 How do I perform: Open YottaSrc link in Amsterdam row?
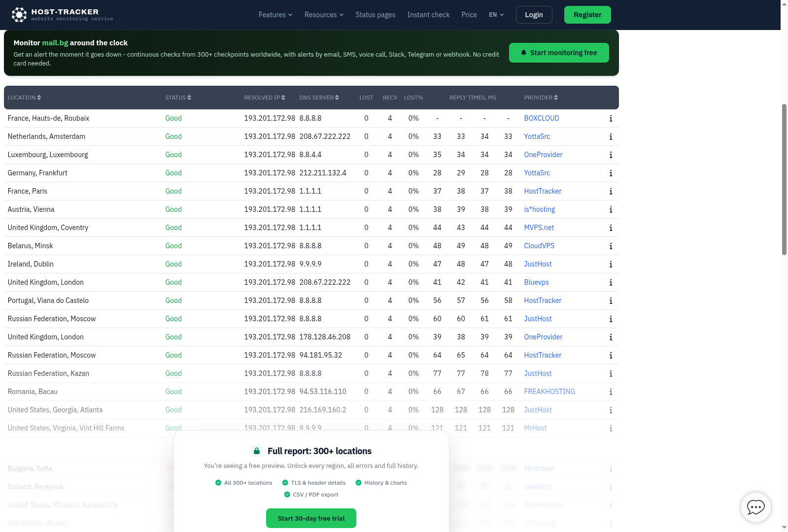click(x=537, y=136)
